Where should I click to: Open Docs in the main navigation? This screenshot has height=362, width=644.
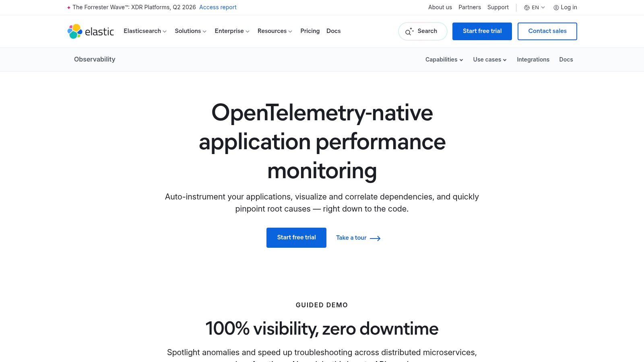click(333, 31)
